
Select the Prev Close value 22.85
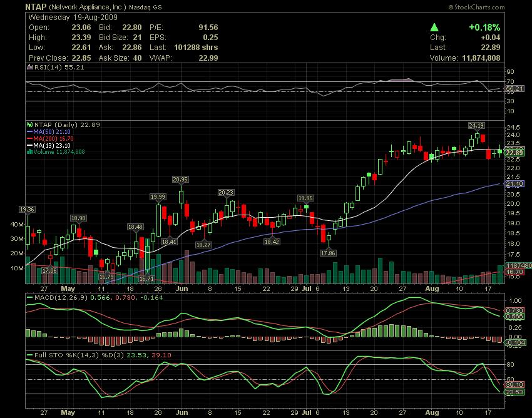coord(81,58)
